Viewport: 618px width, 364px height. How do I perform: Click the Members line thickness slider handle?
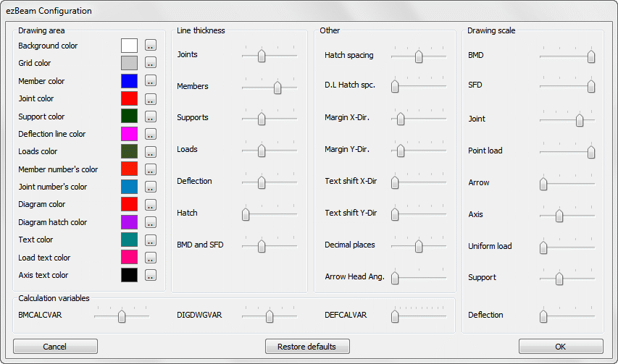click(x=277, y=88)
